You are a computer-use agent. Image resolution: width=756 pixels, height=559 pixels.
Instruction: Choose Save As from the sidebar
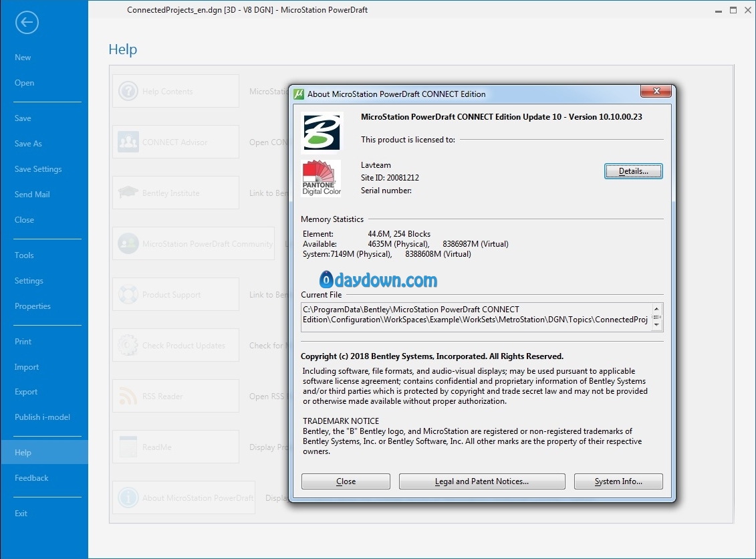[28, 144]
